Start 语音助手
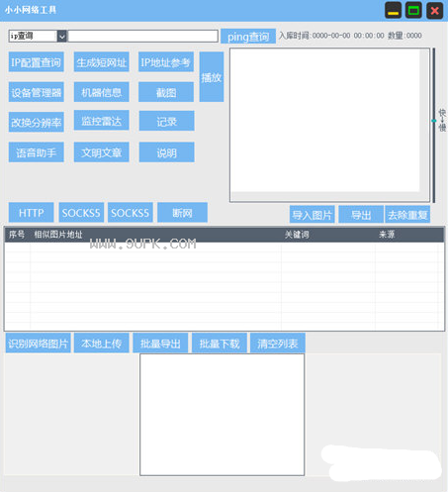Screen dimensions: 448x492 click(37, 152)
